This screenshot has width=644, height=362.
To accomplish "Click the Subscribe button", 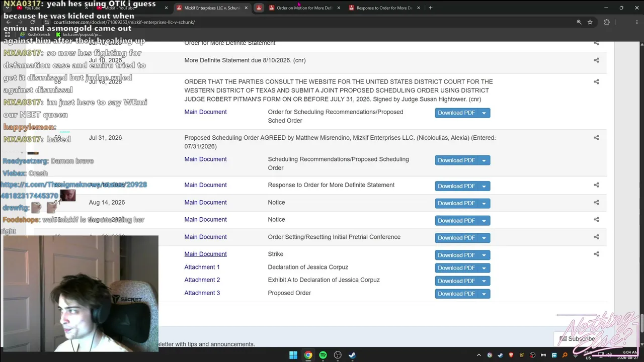I will (x=577, y=339).
